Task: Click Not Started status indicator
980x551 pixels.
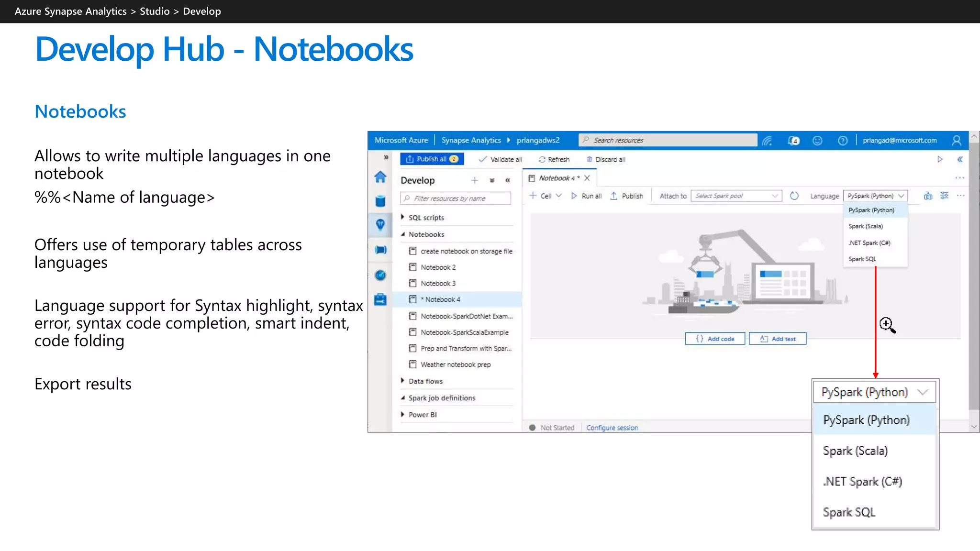Action: click(x=552, y=428)
